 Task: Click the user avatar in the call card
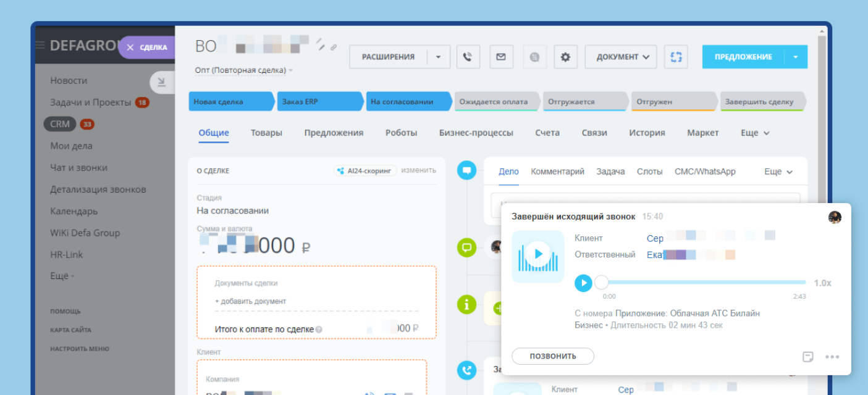point(835,217)
